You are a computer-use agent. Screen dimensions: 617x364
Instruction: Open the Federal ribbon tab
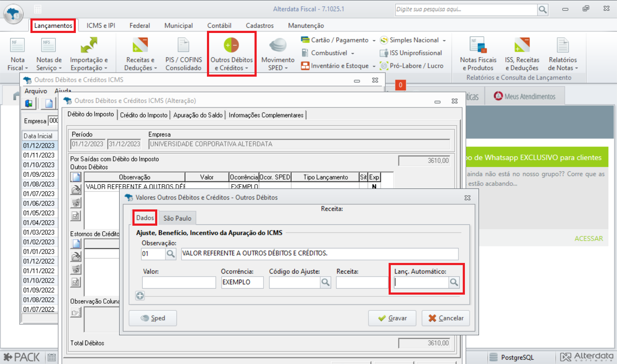[x=140, y=26]
